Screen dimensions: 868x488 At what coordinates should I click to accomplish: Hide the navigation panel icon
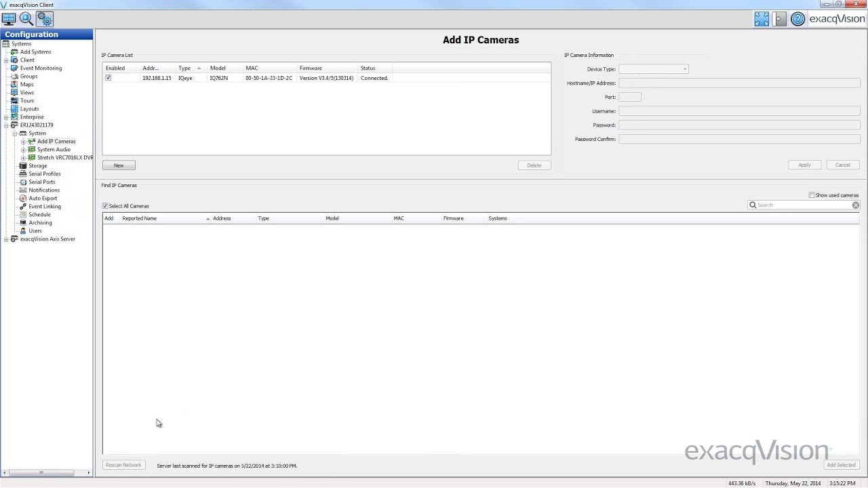(780, 19)
